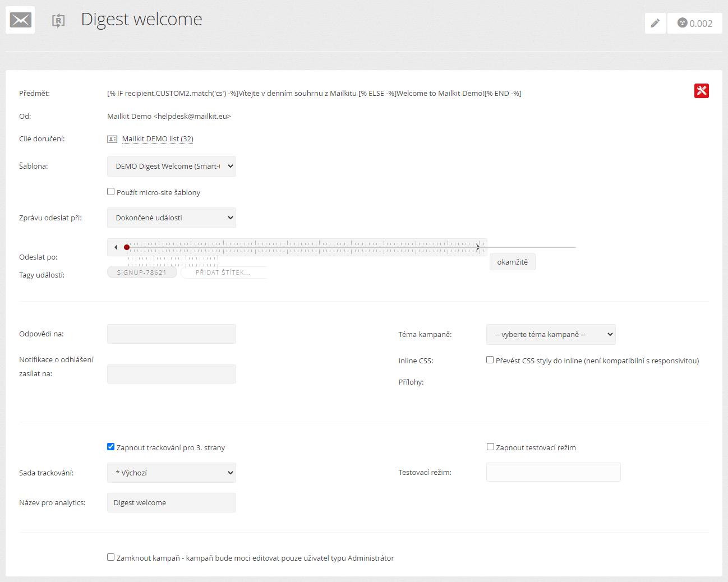Open the Téma kampaně dropdown
The width and height of the screenshot is (728, 582).
pyautogui.click(x=551, y=335)
